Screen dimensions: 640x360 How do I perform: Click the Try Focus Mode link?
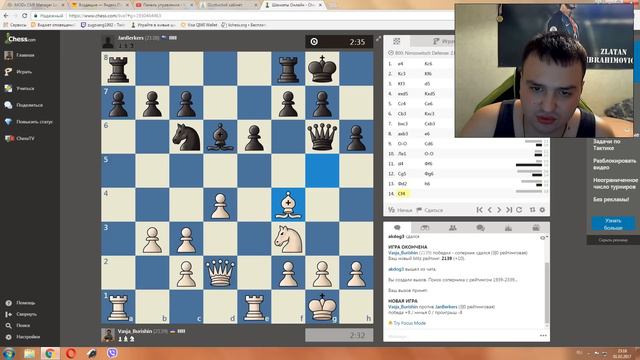(x=409, y=323)
